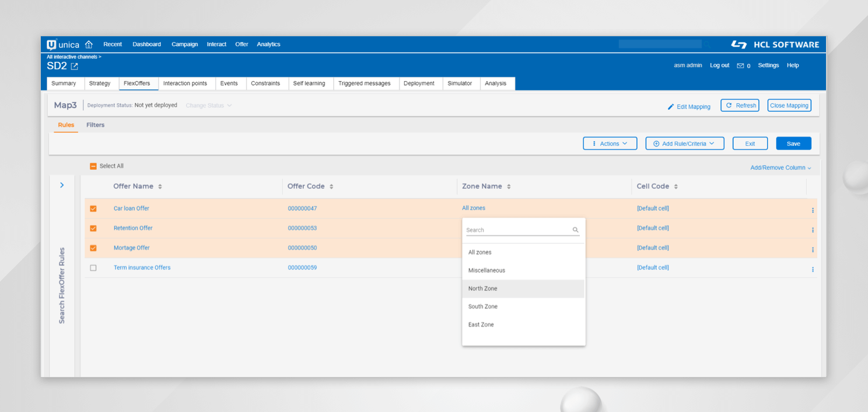Check the Term insurance Offers checkbox
The image size is (868, 412).
point(93,268)
